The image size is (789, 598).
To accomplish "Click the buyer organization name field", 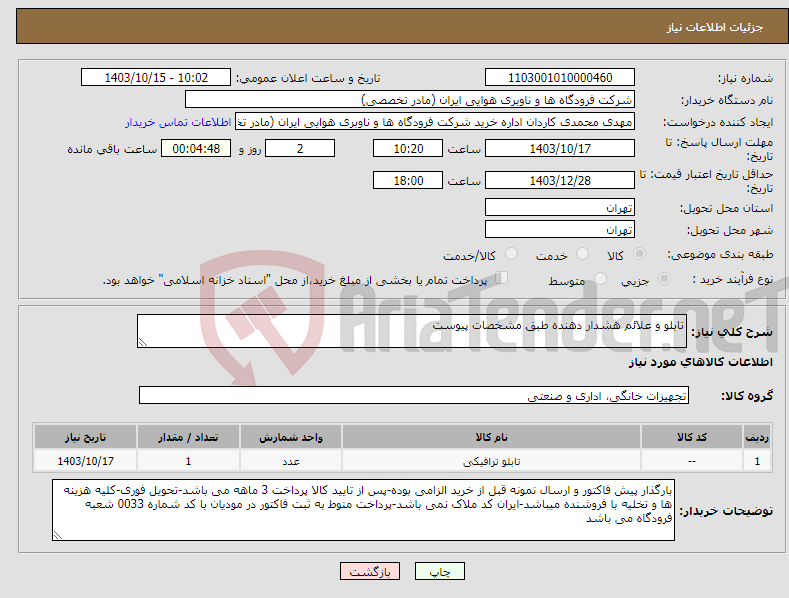I will (410, 100).
